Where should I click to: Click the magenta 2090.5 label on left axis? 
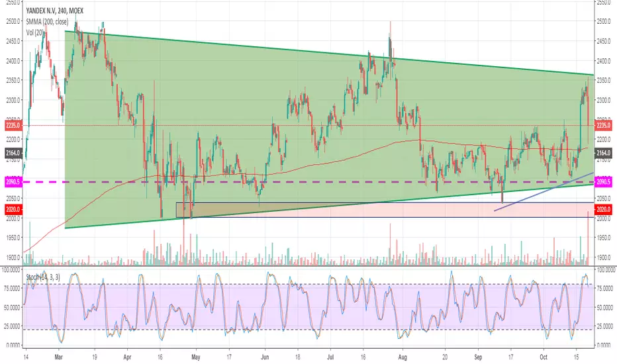13,182
